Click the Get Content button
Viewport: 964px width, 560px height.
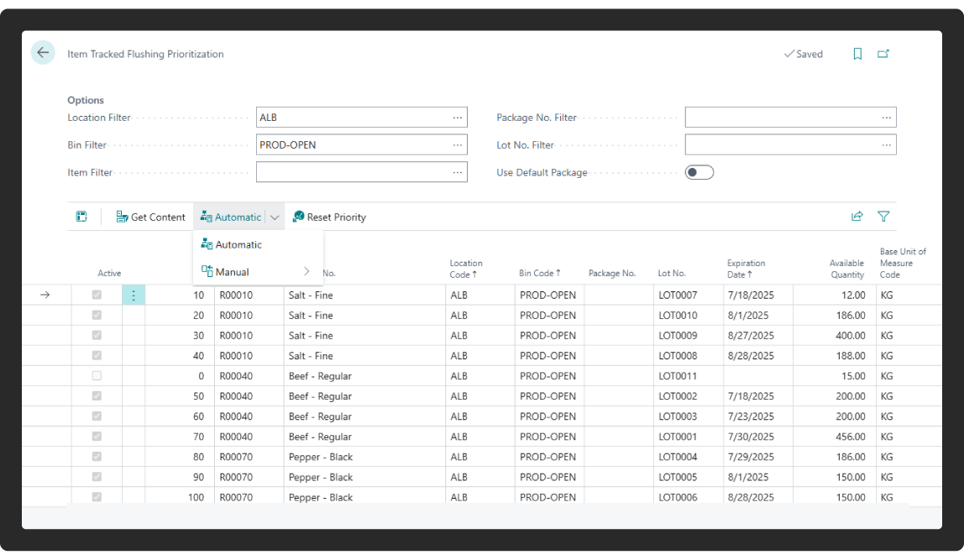(x=150, y=217)
